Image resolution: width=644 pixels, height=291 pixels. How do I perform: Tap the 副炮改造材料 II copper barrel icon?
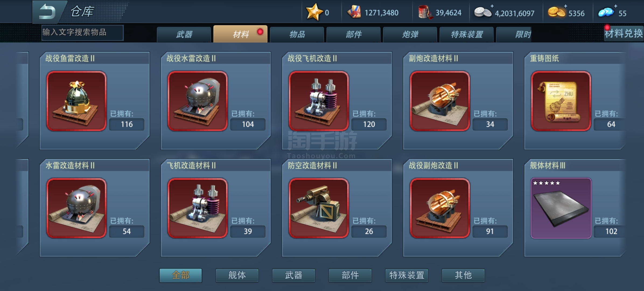[440, 101]
